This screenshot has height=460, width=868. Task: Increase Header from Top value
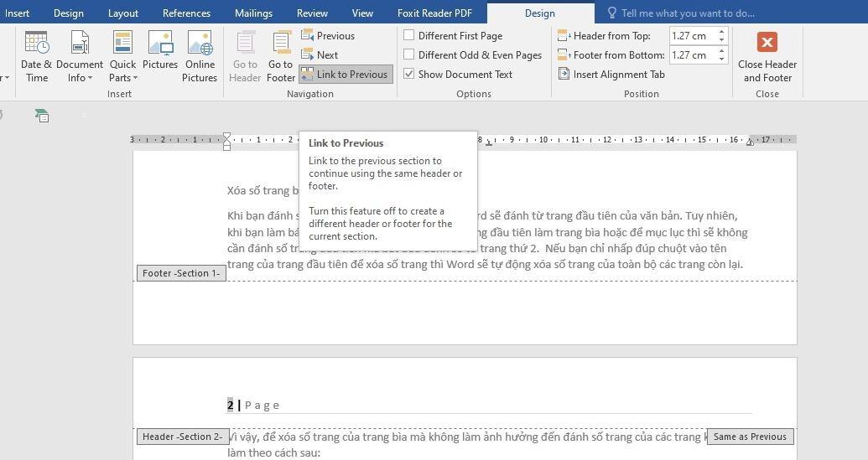click(x=721, y=32)
